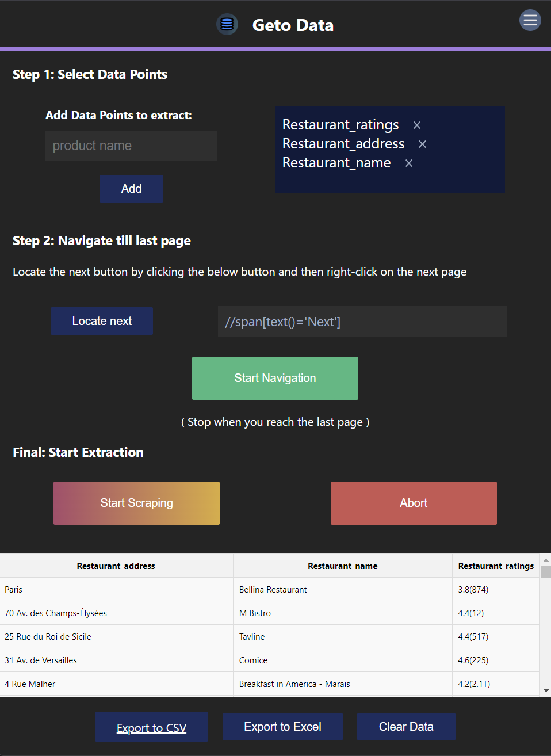This screenshot has height=756, width=551.
Task: Remove the Restaurant_address data point
Action: pos(422,144)
